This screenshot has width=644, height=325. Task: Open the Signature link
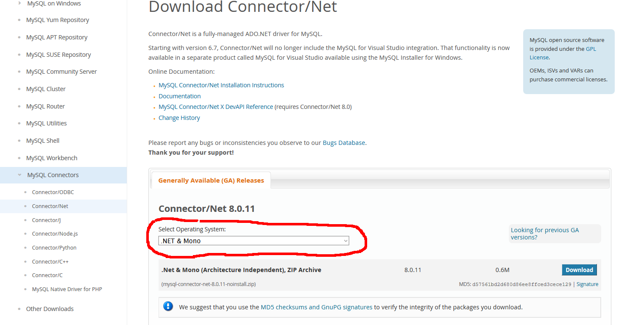588,284
